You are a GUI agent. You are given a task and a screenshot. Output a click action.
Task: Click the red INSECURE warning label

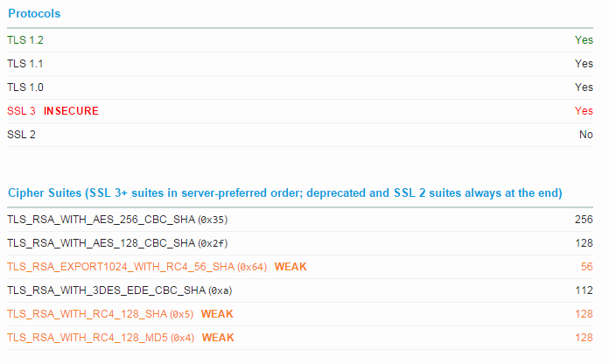click(71, 111)
